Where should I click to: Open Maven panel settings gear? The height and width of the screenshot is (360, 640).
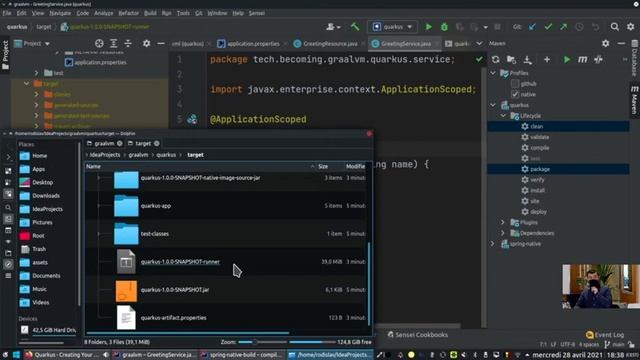coord(606,43)
